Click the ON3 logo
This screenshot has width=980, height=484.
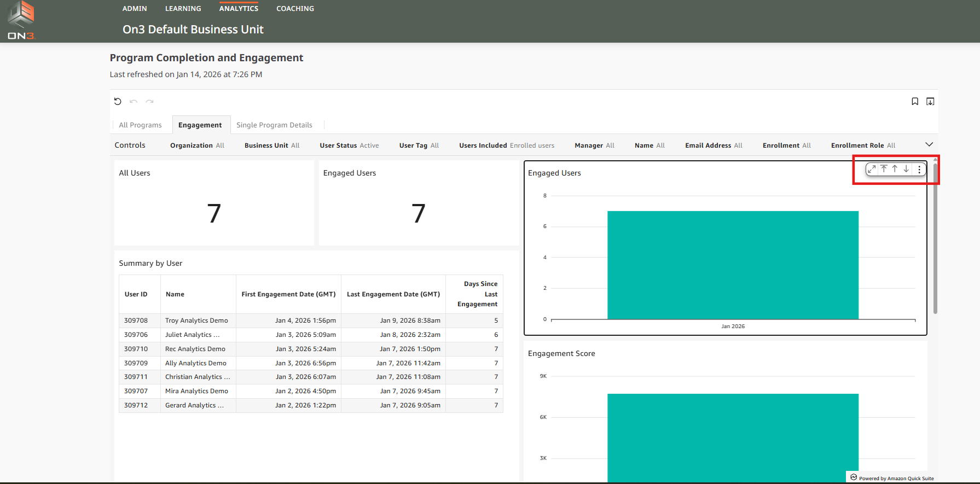click(21, 21)
